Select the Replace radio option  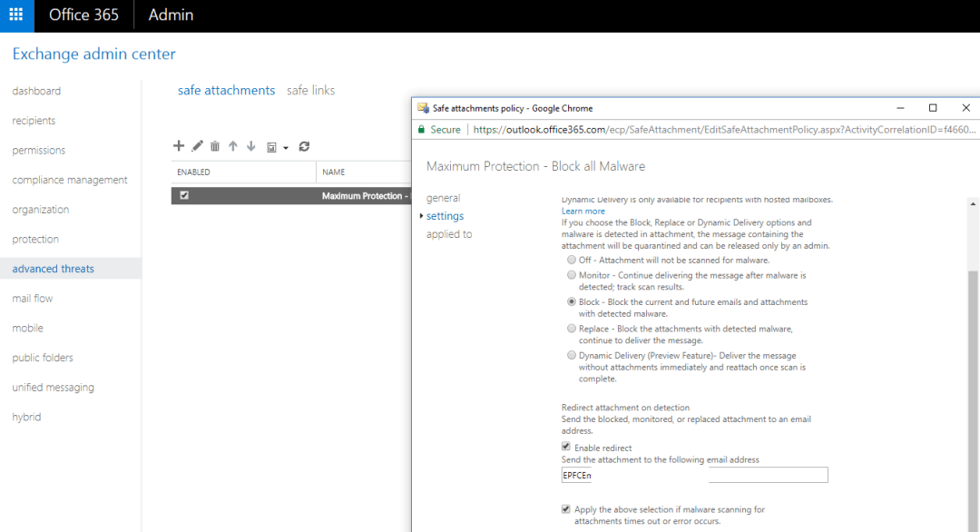click(572, 329)
